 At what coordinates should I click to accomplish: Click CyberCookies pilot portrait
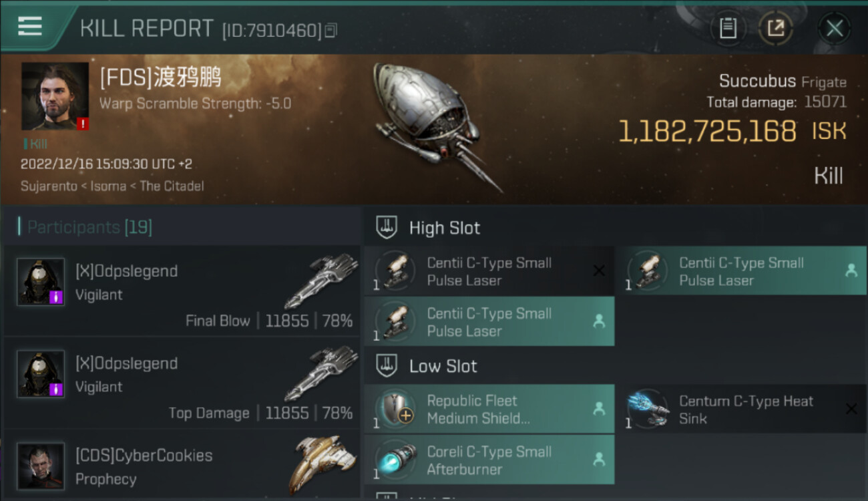pos(41,466)
